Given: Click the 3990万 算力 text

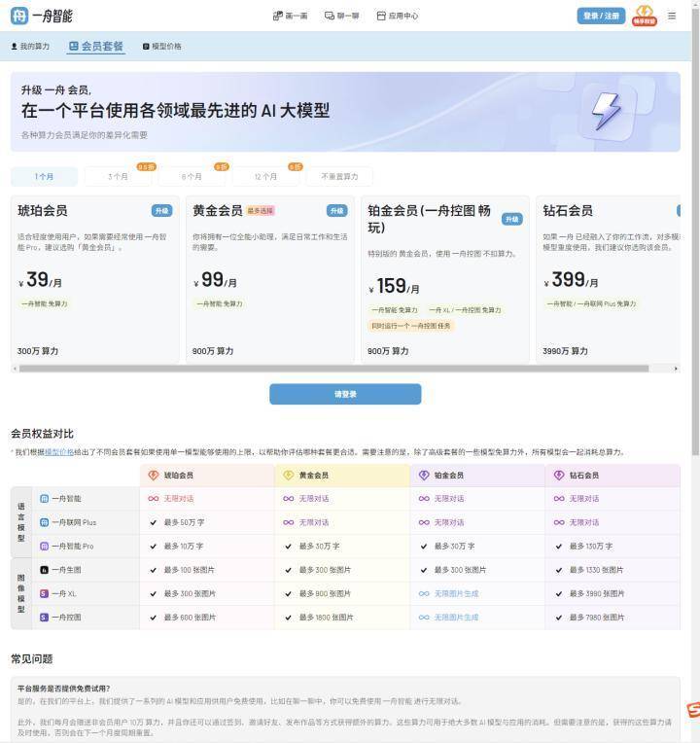Looking at the screenshot, I should (x=565, y=351).
